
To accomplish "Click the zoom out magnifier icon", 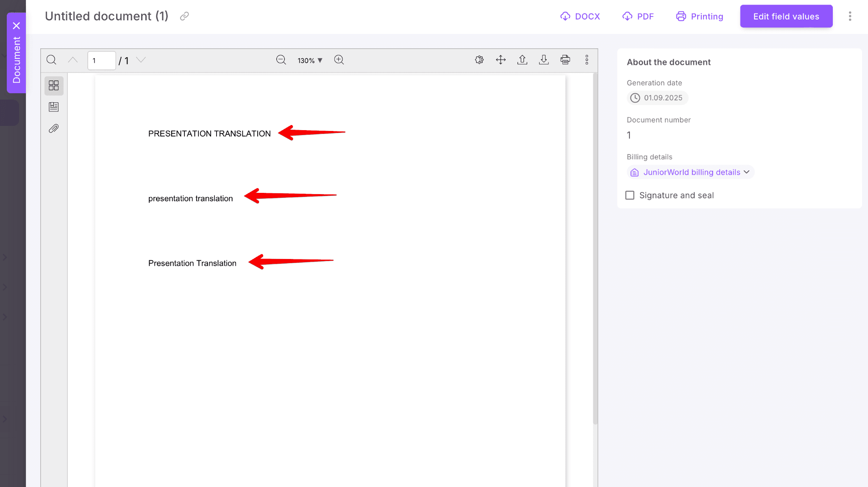I will [281, 60].
